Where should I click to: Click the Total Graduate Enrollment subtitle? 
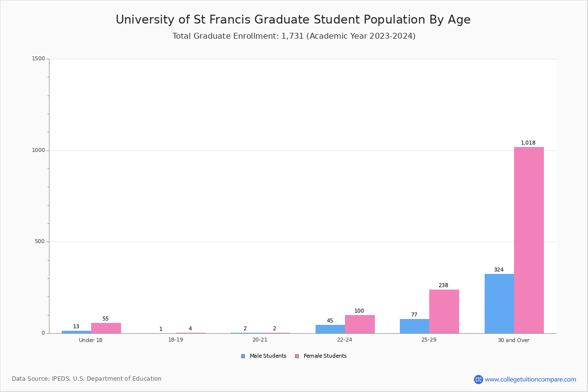pyautogui.click(x=294, y=36)
